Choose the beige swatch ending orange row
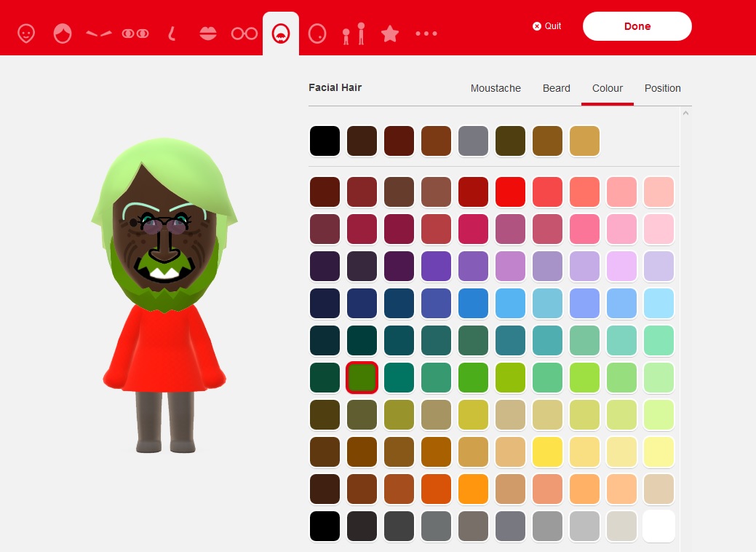This screenshot has height=552, width=756. pos(658,489)
